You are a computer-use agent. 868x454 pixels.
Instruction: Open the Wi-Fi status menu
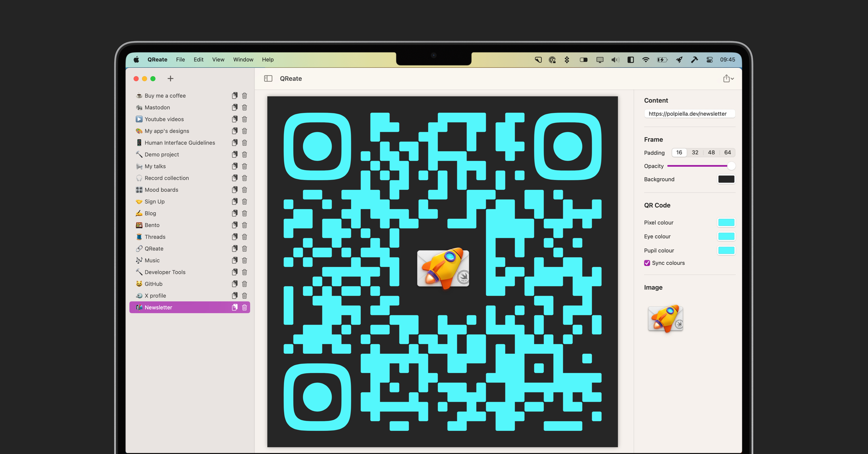click(x=646, y=60)
